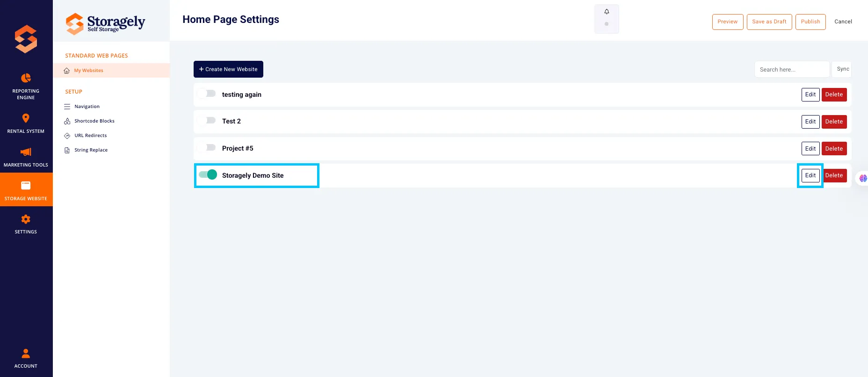Viewport: 868px width, 377px height.
Task: Click the Storagely logo icon in dark sidebar
Action: [x=26, y=39]
